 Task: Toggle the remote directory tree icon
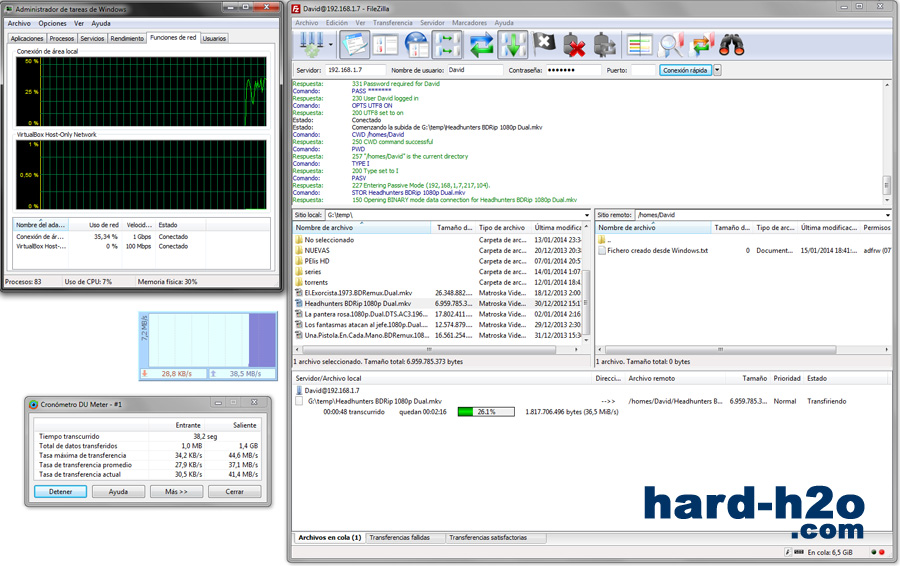click(x=417, y=45)
